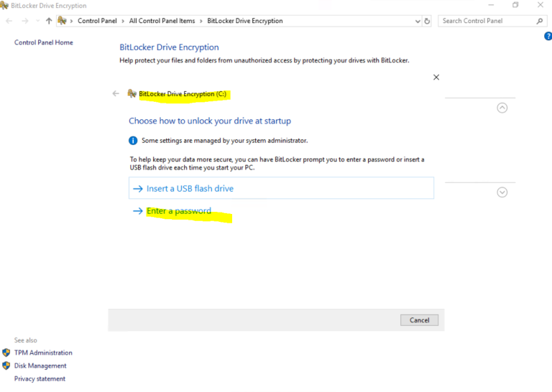Image resolution: width=552 pixels, height=392 pixels.
Task: Click the search magnifier icon
Action: pyautogui.click(x=540, y=21)
